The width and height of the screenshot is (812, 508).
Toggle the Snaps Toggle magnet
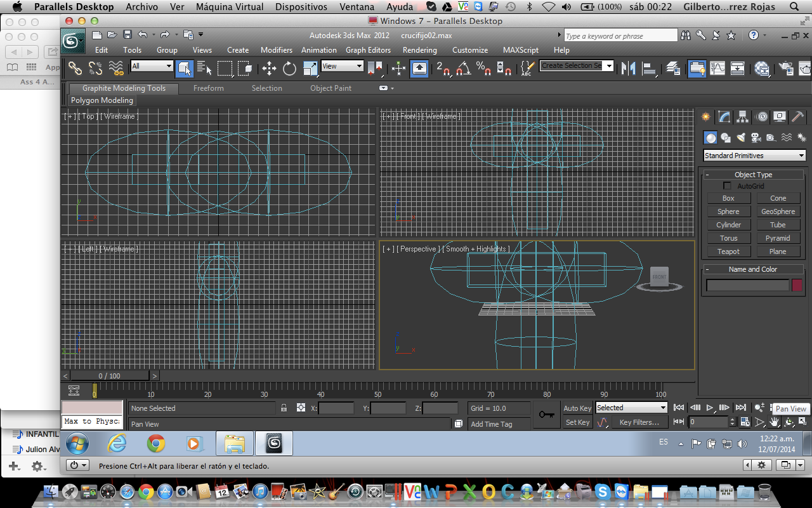[x=443, y=67]
